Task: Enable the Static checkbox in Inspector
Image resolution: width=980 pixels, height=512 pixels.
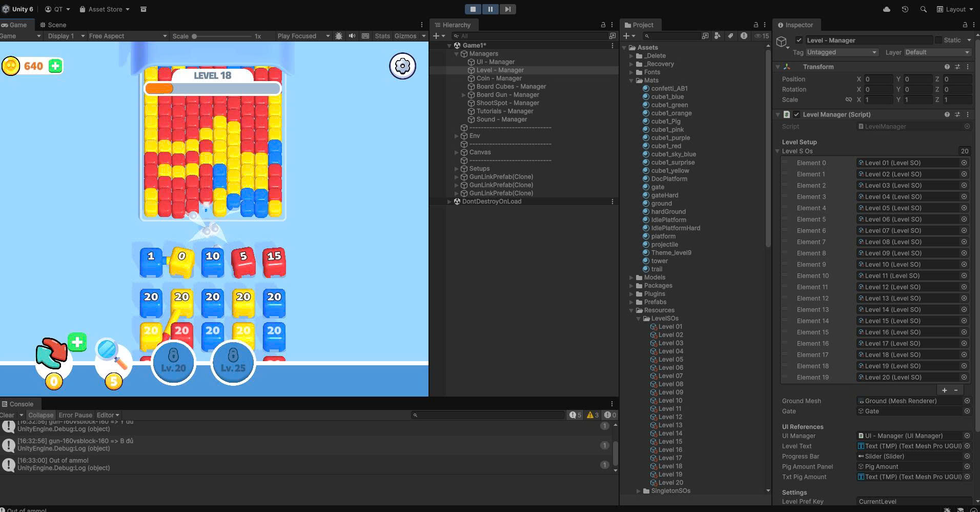Action: (x=938, y=40)
